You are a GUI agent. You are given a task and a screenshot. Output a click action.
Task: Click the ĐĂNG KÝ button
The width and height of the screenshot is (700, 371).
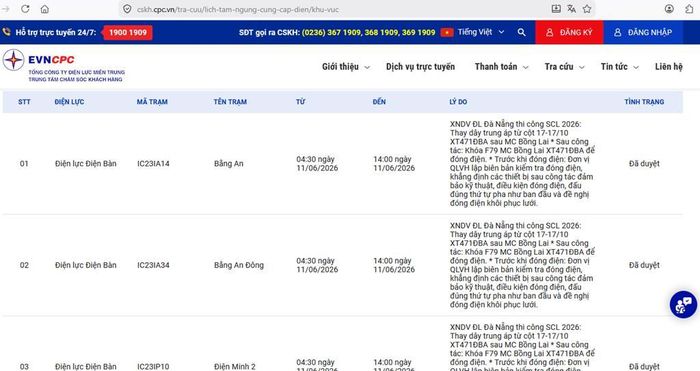(x=569, y=32)
